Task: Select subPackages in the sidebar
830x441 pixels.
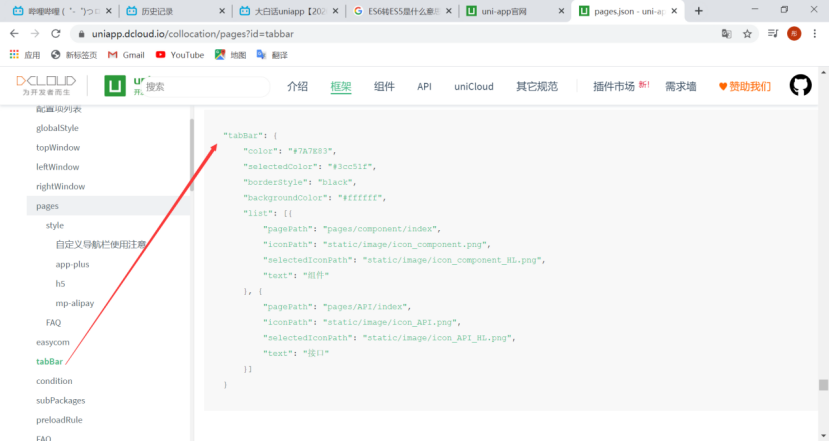Action: (x=60, y=400)
